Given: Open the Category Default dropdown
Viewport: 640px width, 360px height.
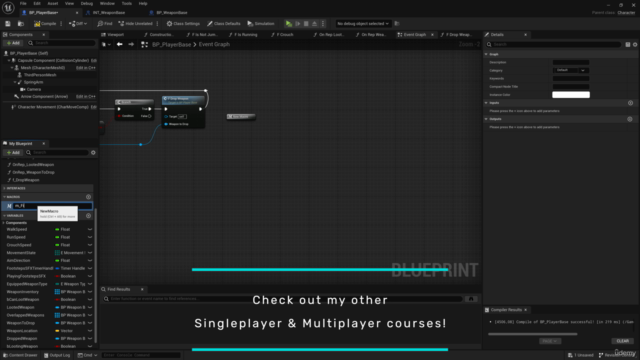Looking at the screenshot, I should [571, 70].
